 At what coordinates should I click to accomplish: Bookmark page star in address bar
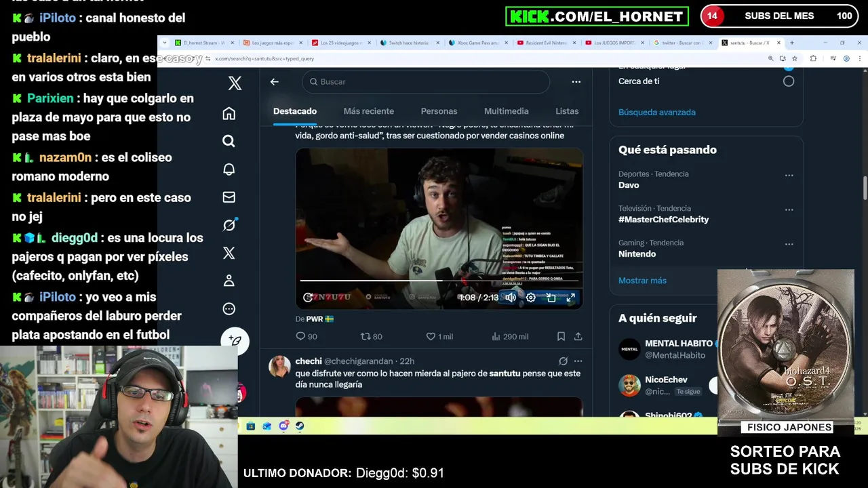[794, 59]
